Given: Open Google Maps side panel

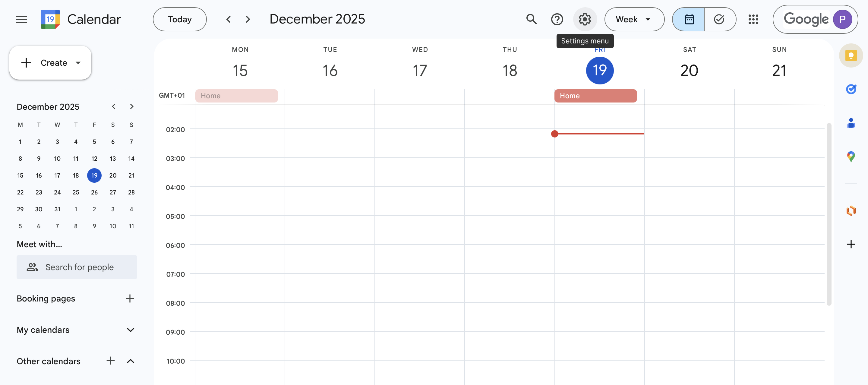Looking at the screenshot, I should (x=851, y=156).
